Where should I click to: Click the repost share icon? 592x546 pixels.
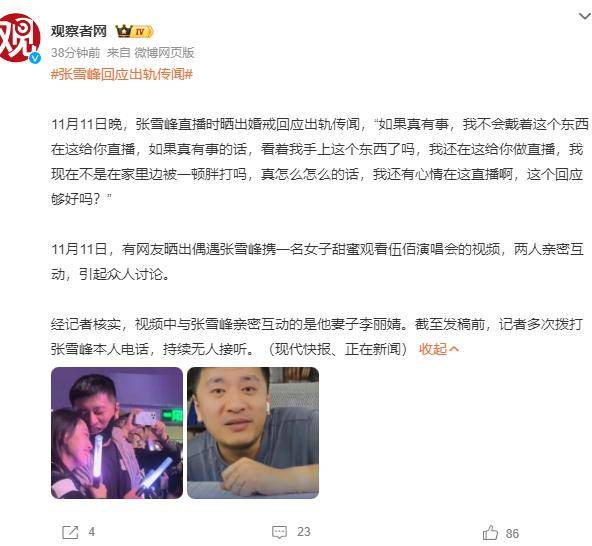tap(70, 532)
